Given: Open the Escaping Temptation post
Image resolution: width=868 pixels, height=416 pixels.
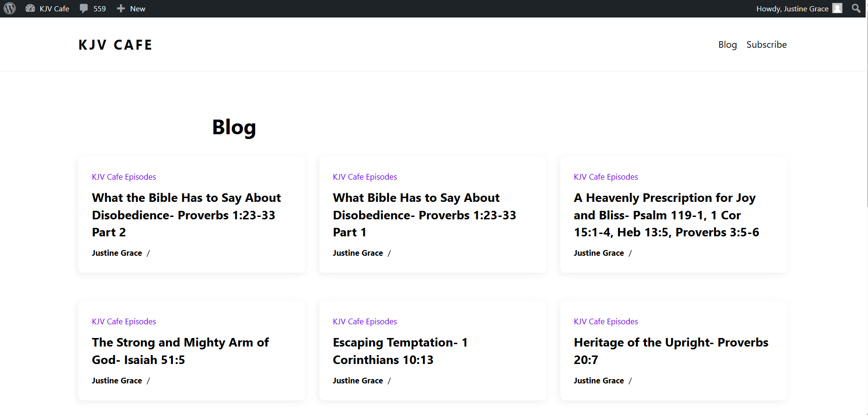Looking at the screenshot, I should pyautogui.click(x=400, y=351).
